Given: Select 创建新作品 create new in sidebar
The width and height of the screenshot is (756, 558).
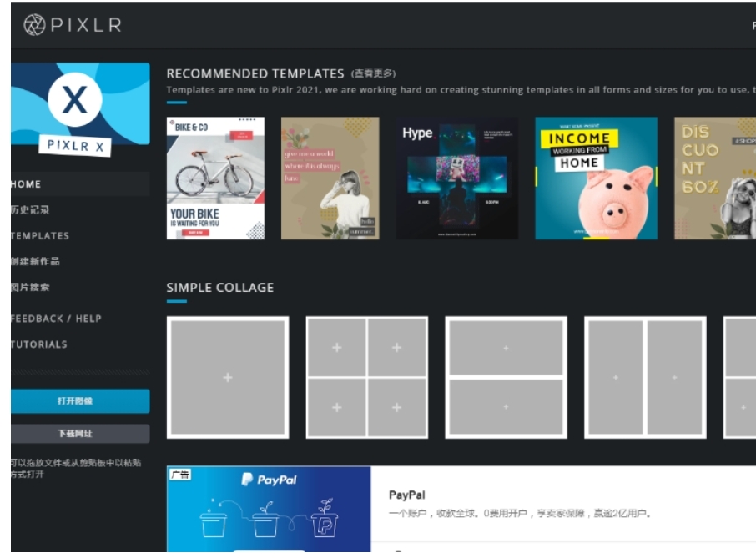Looking at the screenshot, I should coord(35,261).
